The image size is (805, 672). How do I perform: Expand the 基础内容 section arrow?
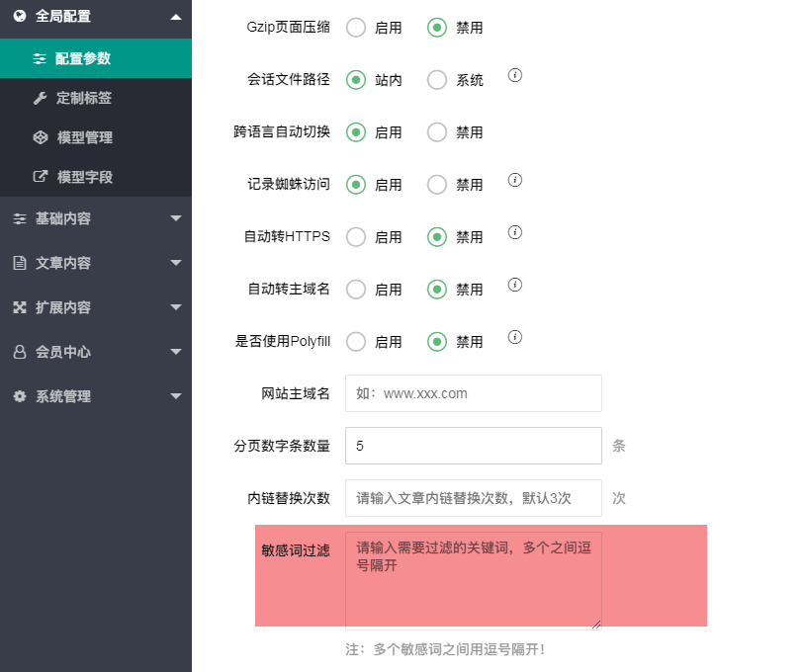(176, 218)
